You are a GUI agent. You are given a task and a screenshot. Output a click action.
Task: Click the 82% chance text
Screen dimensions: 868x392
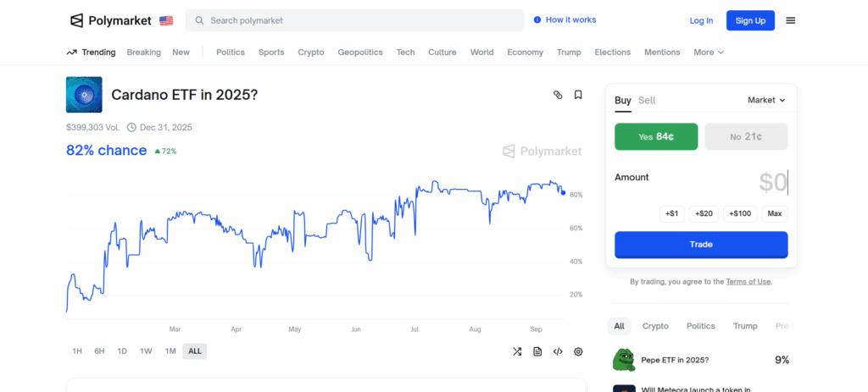click(106, 151)
